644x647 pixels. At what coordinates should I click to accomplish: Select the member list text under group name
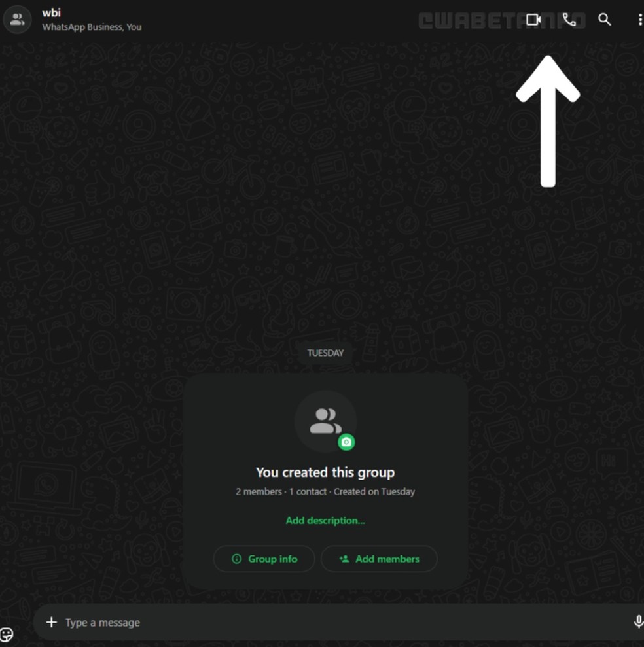(92, 27)
